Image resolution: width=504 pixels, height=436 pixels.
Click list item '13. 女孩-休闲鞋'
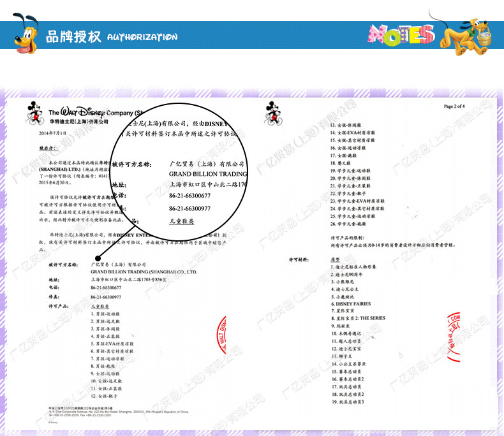click(x=346, y=125)
